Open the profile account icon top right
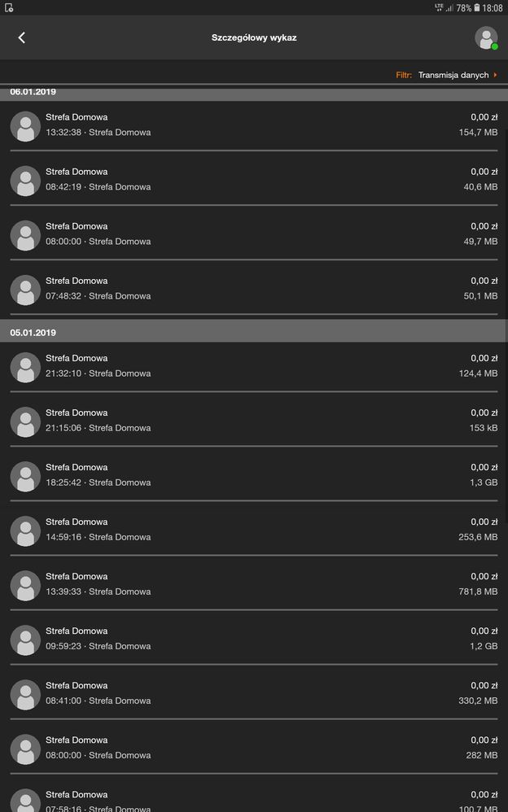This screenshot has height=812, width=508. point(486,37)
